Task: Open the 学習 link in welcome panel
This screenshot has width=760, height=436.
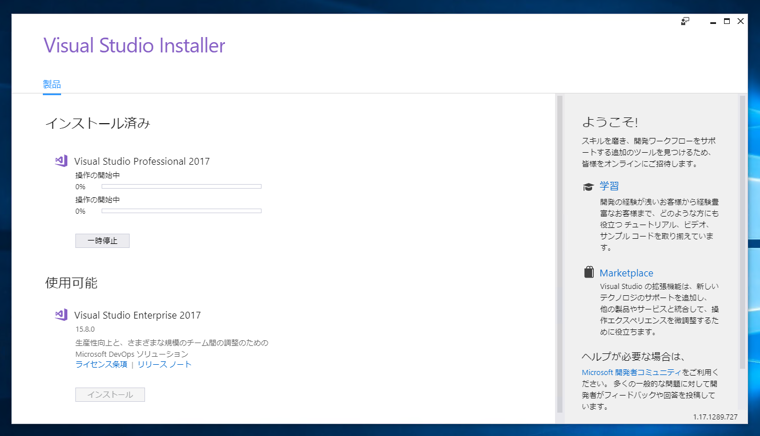Action: (609, 186)
